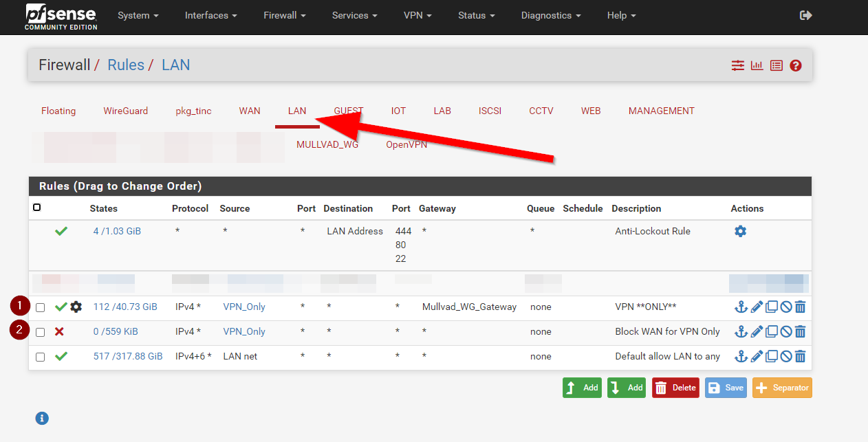The width and height of the screenshot is (868, 442).
Task: Delete the VPN **ONLY** rule with trash icon
Action: point(800,307)
